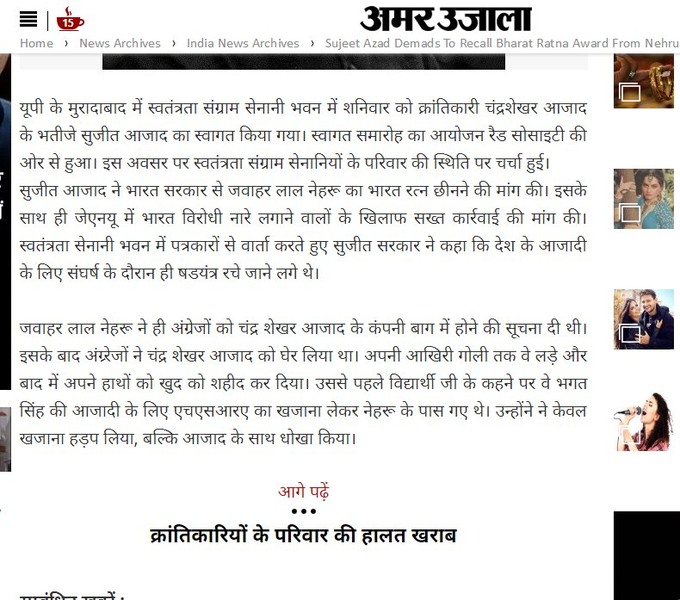
Task: Open the India News Archives breadcrumb
Action: [x=243, y=43]
